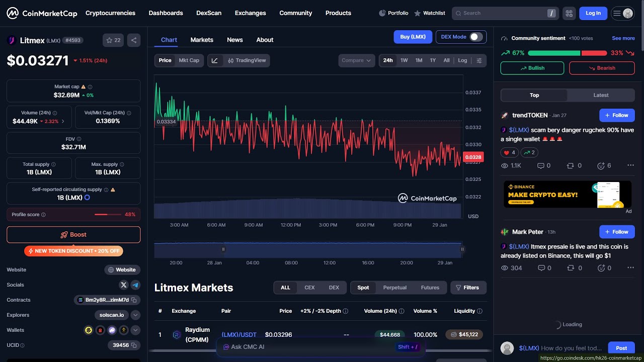This screenshot has width=644, height=362.
Task: Select the Perpetual markets tab
Action: pyautogui.click(x=395, y=288)
